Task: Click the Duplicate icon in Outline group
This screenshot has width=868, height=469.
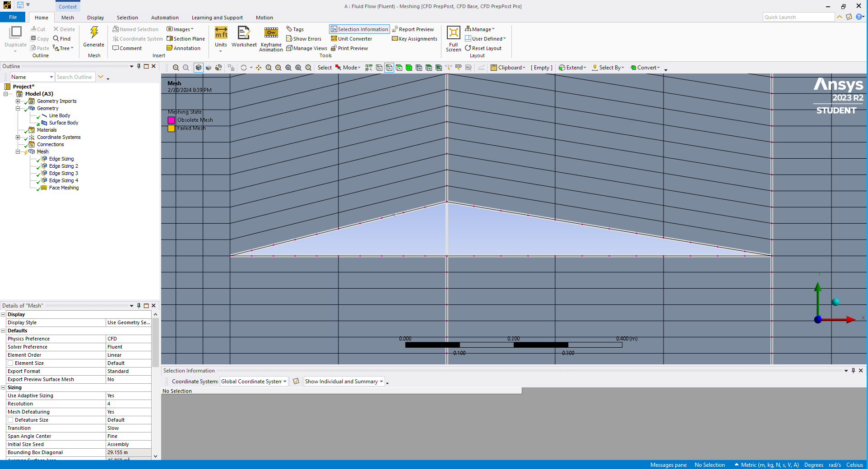Action: pyautogui.click(x=16, y=33)
